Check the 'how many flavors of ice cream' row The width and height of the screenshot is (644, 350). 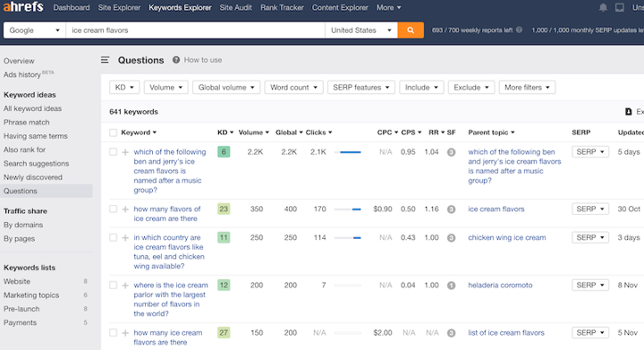coord(113,209)
